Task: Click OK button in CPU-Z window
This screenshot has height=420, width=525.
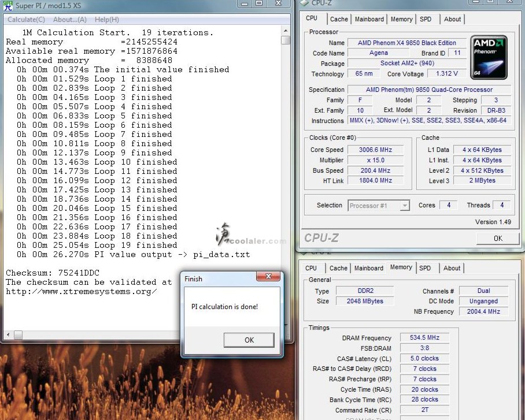Action: (x=498, y=238)
